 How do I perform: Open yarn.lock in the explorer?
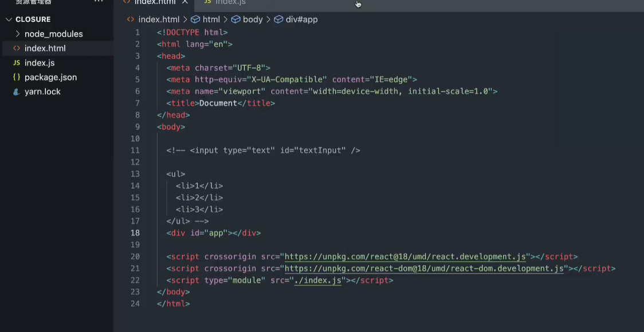point(42,92)
